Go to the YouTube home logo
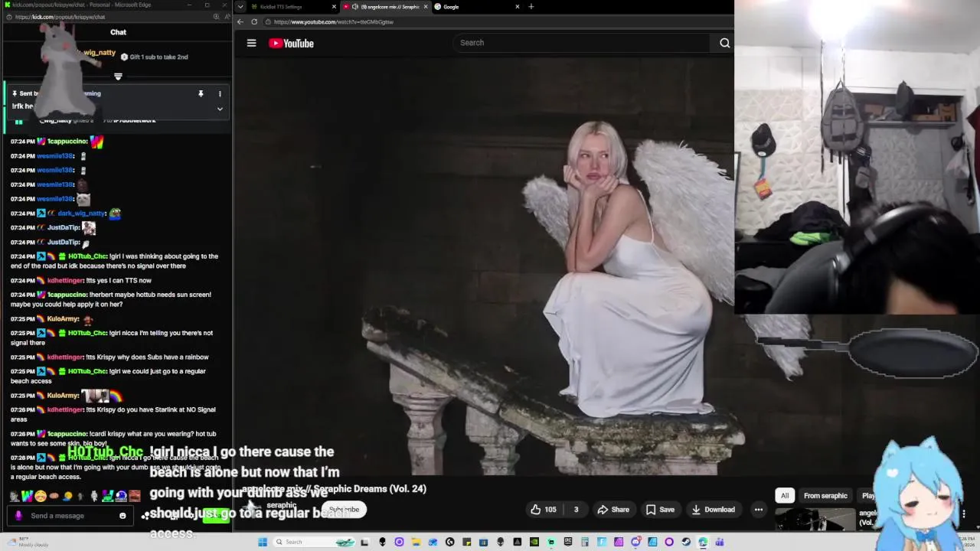The width and height of the screenshot is (980, 551). coord(291,43)
